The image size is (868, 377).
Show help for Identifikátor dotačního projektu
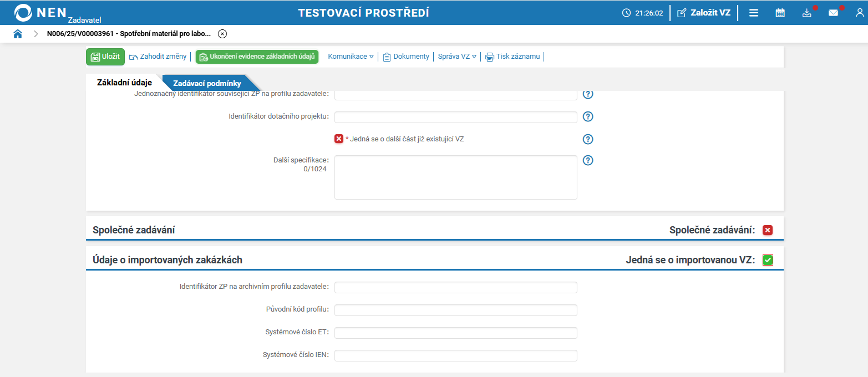pyautogui.click(x=588, y=116)
